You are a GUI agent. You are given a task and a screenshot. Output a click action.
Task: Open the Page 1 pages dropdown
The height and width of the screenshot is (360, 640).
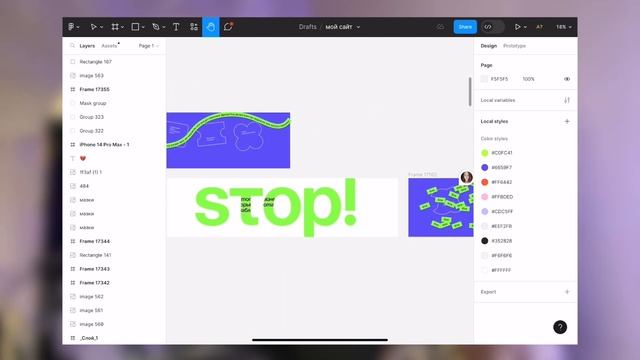[x=149, y=46]
